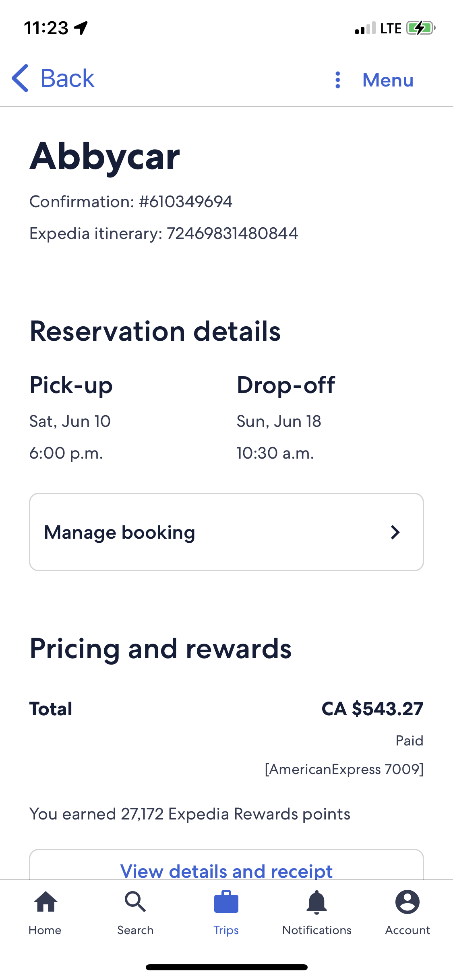Switch to the Notifications tab label
Screen dimensions: 453x980
(x=317, y=930)
